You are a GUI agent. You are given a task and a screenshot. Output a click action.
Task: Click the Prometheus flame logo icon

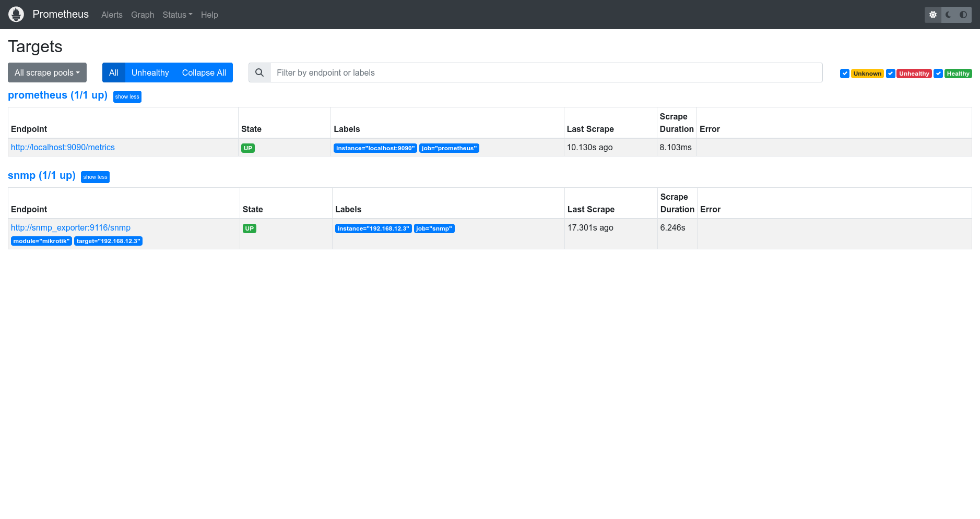pos(16,14)
